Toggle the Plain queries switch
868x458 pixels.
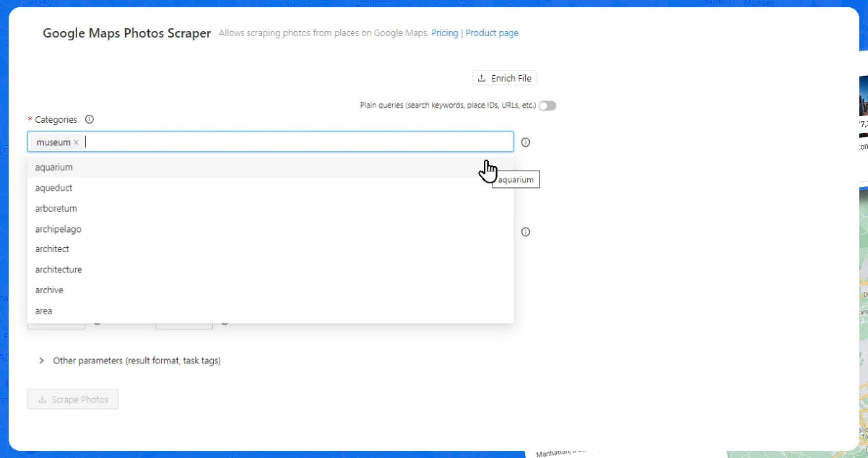547,105
